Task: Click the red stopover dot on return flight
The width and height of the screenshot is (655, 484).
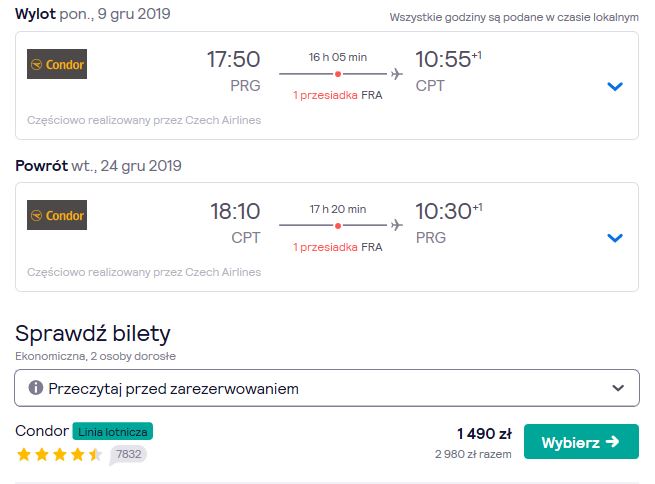Action: (x=338, y=226)
